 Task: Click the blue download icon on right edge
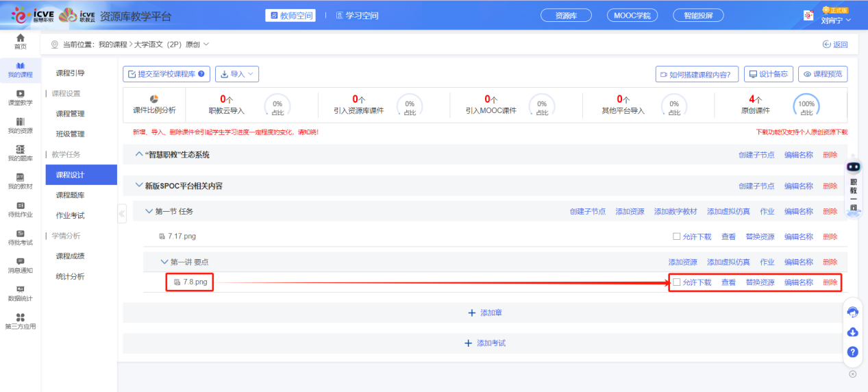point(853,332)
